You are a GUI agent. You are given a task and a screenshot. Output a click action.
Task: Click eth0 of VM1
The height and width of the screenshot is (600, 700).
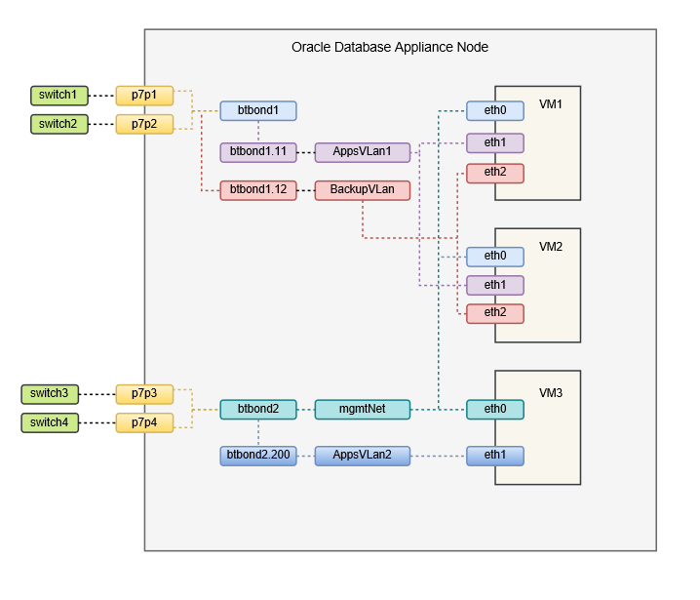click(495, 111)
